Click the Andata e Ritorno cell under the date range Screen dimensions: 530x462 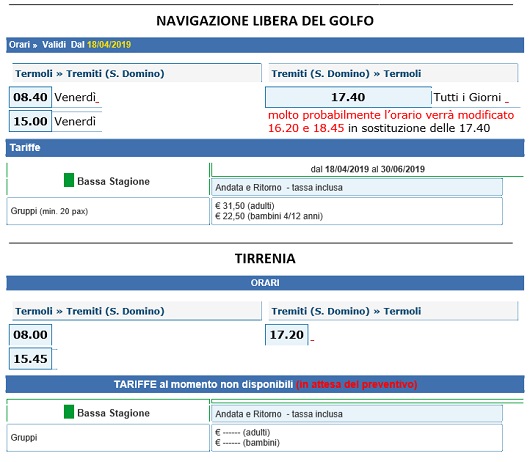pos(357,187)
